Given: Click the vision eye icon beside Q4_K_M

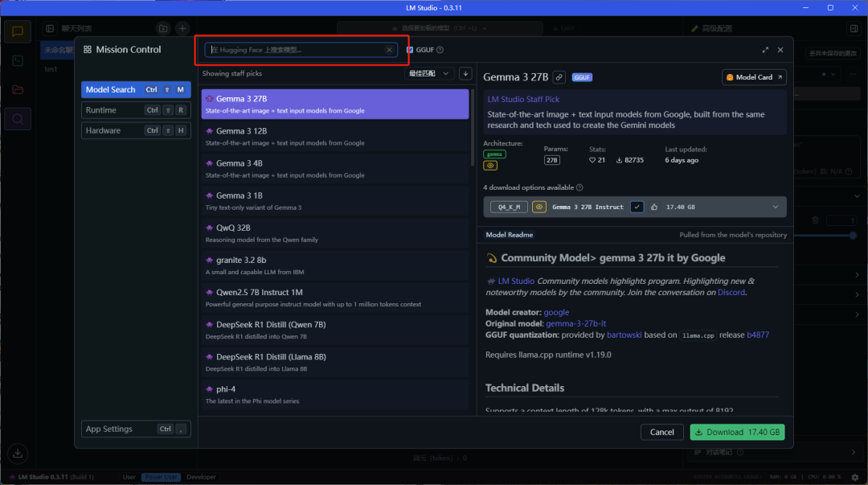Looking at the screenshot, I should 538,208.
